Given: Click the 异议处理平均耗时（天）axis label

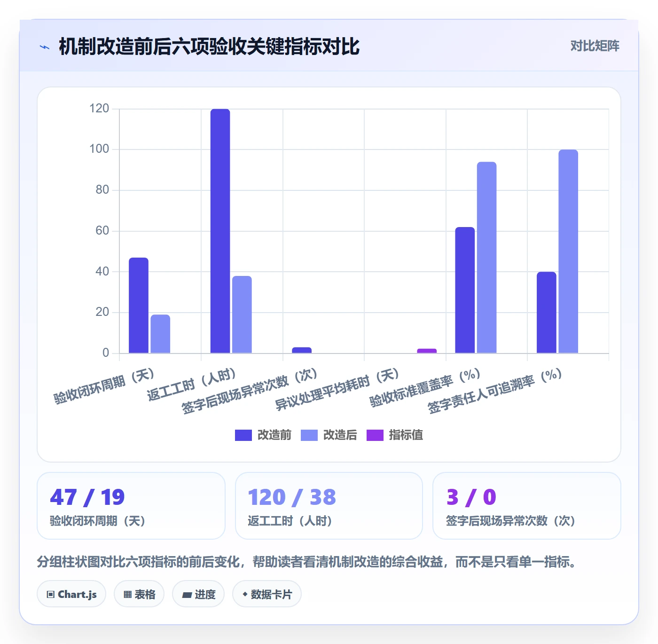Looking at the screenshot, I should pos(337,390).
